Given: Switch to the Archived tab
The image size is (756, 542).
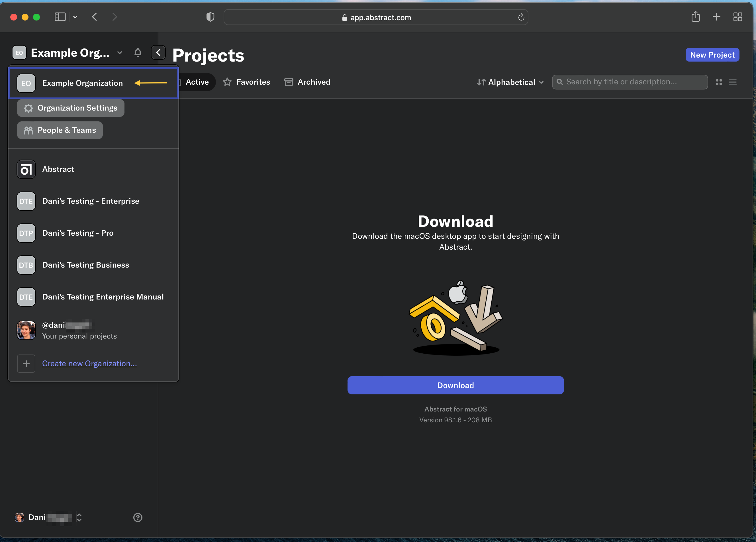Looking at the screenshot, I should pos(307,82).
